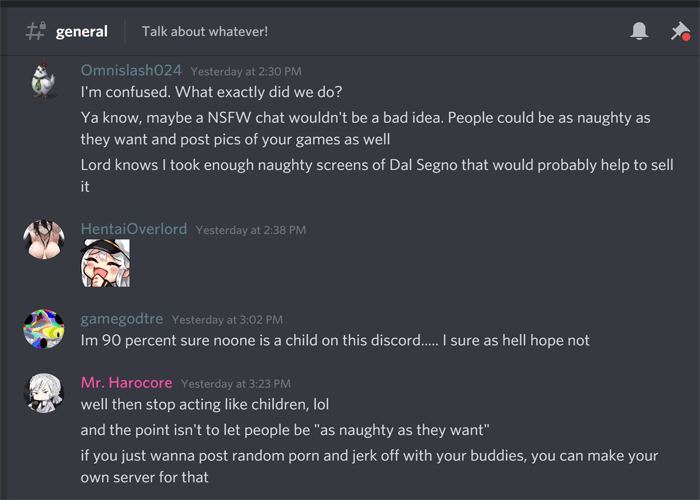700x500 pixels.
Task: Open pinned messages with the pin icon
Action: pos(679,31)
